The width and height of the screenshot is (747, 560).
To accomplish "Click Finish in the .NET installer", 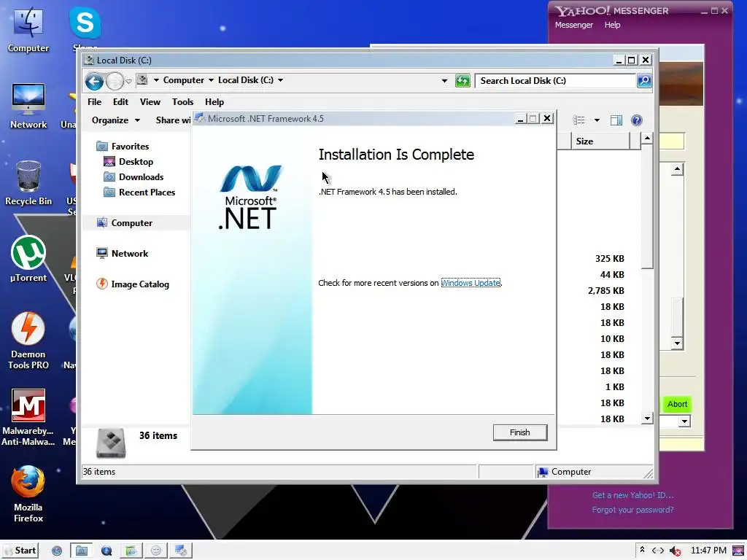I will coord(519,432).
